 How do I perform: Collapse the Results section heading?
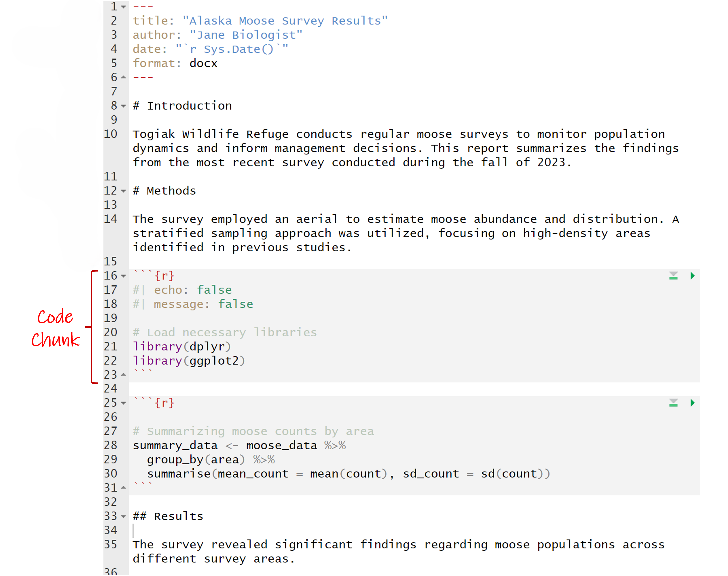pos(124,516)
